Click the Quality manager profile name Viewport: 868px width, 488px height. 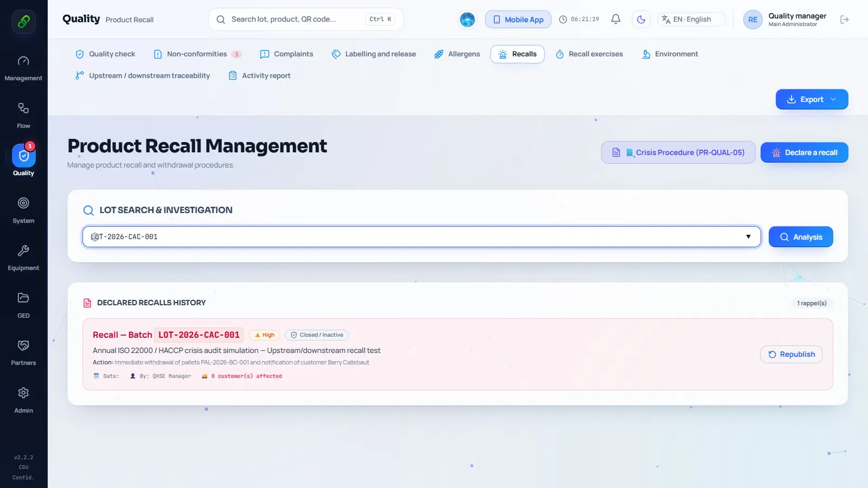[797, 16]
